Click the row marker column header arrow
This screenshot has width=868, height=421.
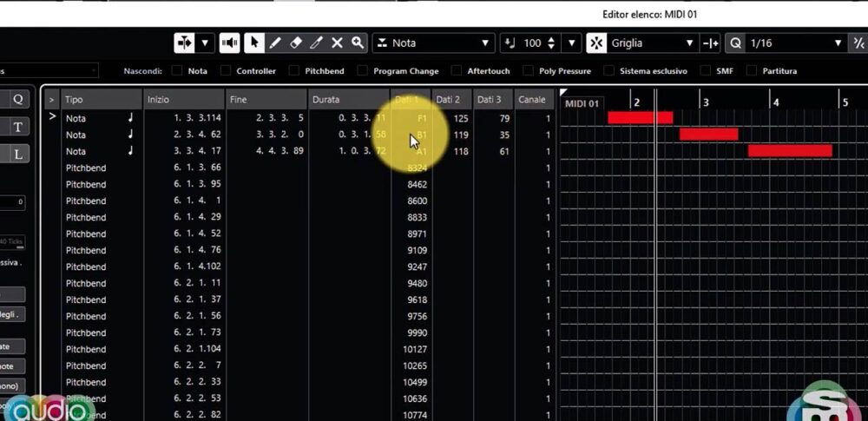click(51, 100)
